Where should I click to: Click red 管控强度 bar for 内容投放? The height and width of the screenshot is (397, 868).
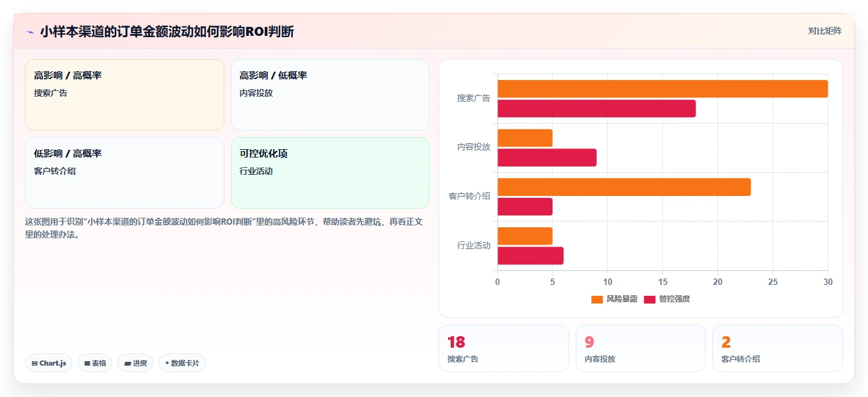click(x=547, y=158)
